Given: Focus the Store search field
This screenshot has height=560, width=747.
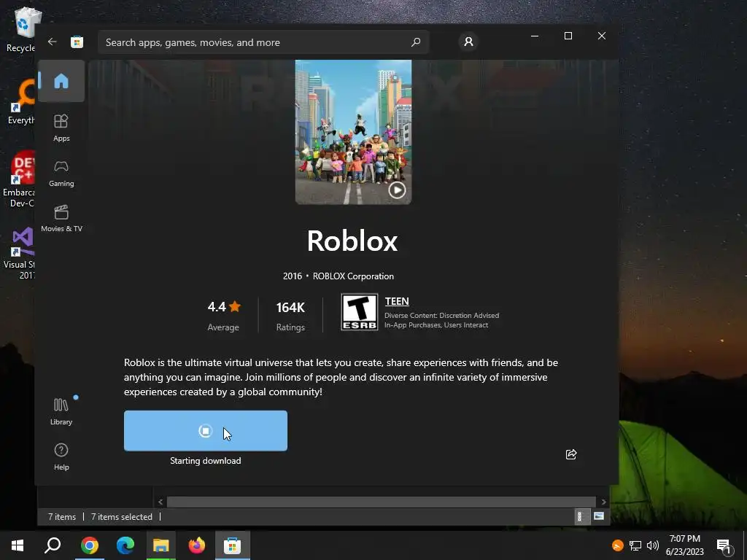Looking at the screenshot, I should (263, 42).
